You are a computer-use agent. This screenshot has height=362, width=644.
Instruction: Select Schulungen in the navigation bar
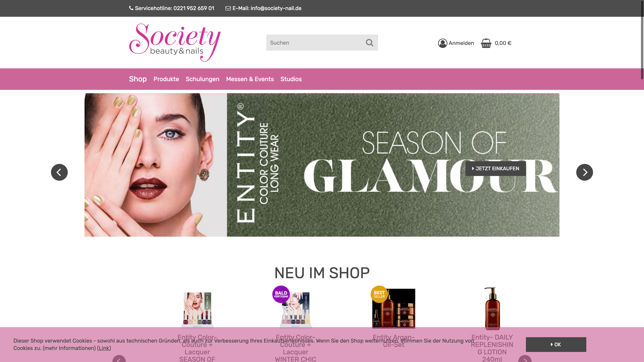click(202, 79)
